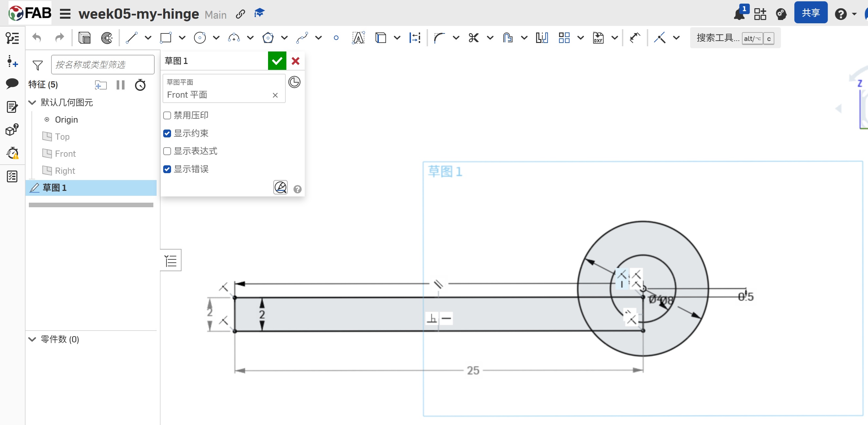Select the Front plane in feature list
Screen dimensions: 868x425
(65, 154)
